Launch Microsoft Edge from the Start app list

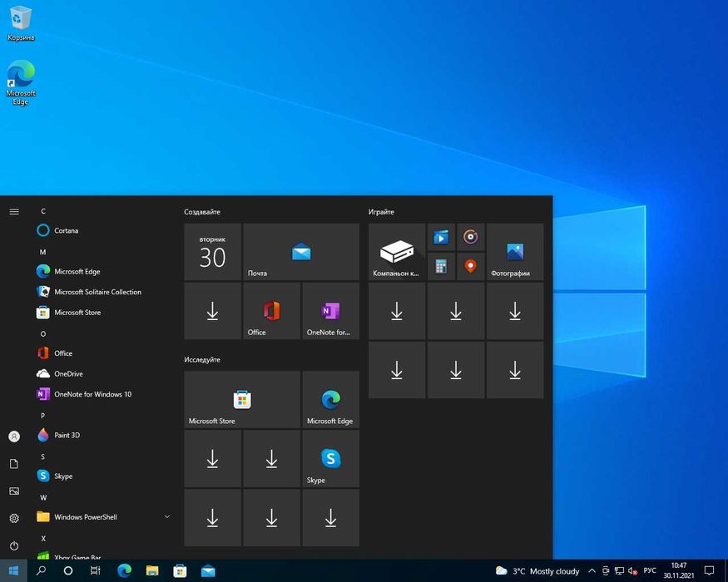[103, 272]
